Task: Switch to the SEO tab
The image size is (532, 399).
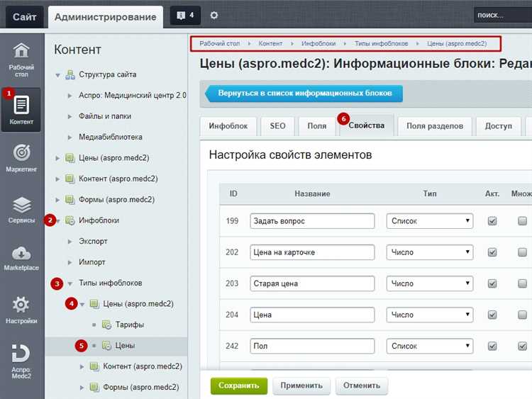Action: (277, 126)
